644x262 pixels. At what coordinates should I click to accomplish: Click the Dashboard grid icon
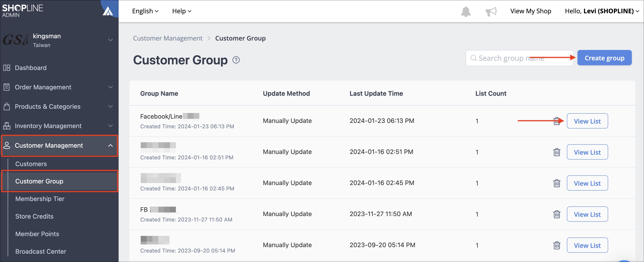tap(7, 68)
